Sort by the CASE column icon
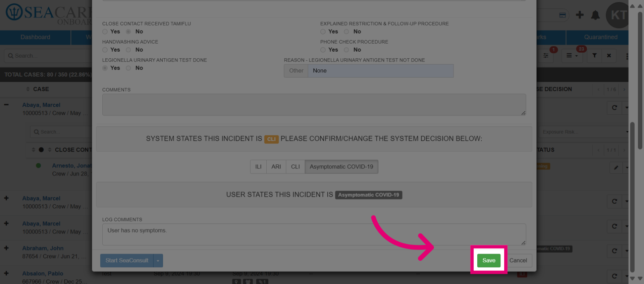The height and width of the screenshot is (284, 644). tap(28, 89)
